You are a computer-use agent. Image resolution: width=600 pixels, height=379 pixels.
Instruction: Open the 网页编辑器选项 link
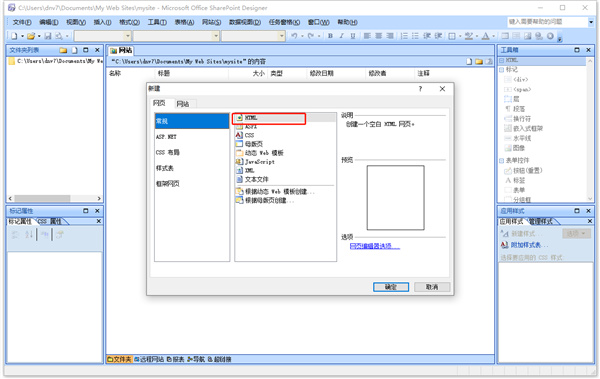[375, 246]
